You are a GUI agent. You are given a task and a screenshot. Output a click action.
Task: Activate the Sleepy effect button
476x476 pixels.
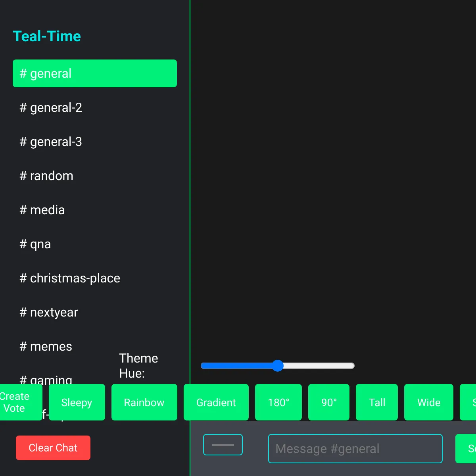pyautogui.click(x=77, y=402)
